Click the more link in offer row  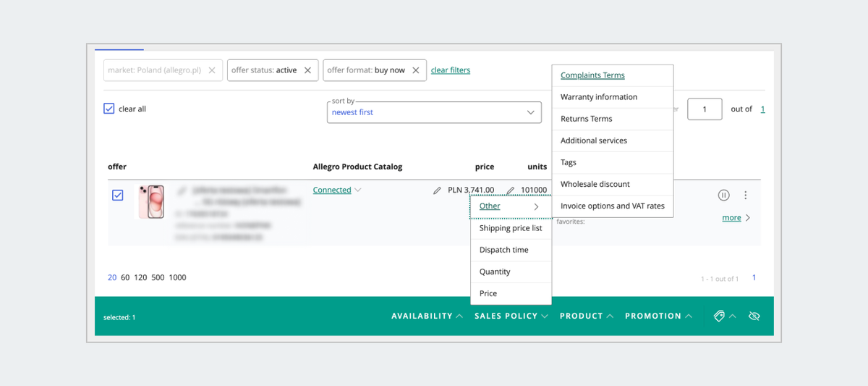(731, 218)
